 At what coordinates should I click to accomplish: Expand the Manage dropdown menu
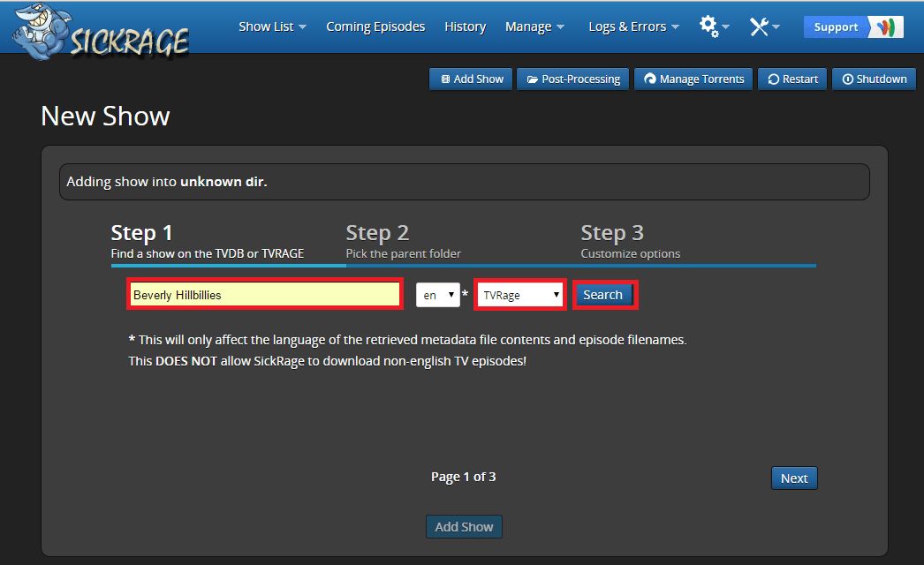pos(534,26)
